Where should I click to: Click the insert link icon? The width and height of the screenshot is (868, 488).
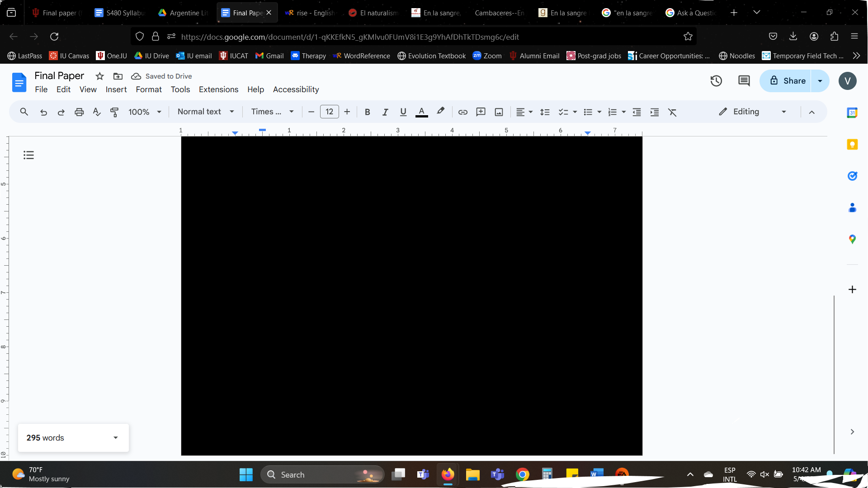462,112
